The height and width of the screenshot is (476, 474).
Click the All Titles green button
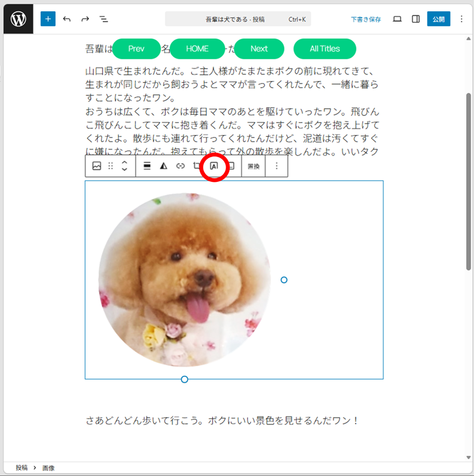click(x=325, y=49)
